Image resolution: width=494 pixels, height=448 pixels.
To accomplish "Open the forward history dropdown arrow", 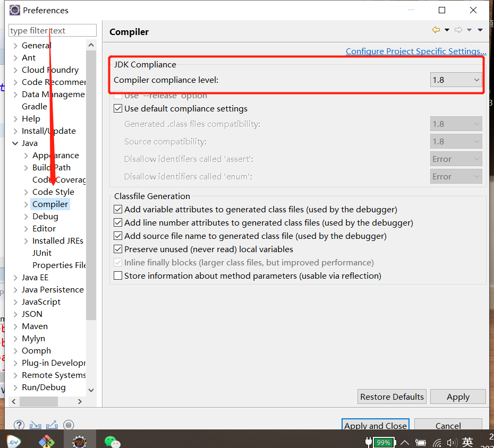I will coord(469,30).
